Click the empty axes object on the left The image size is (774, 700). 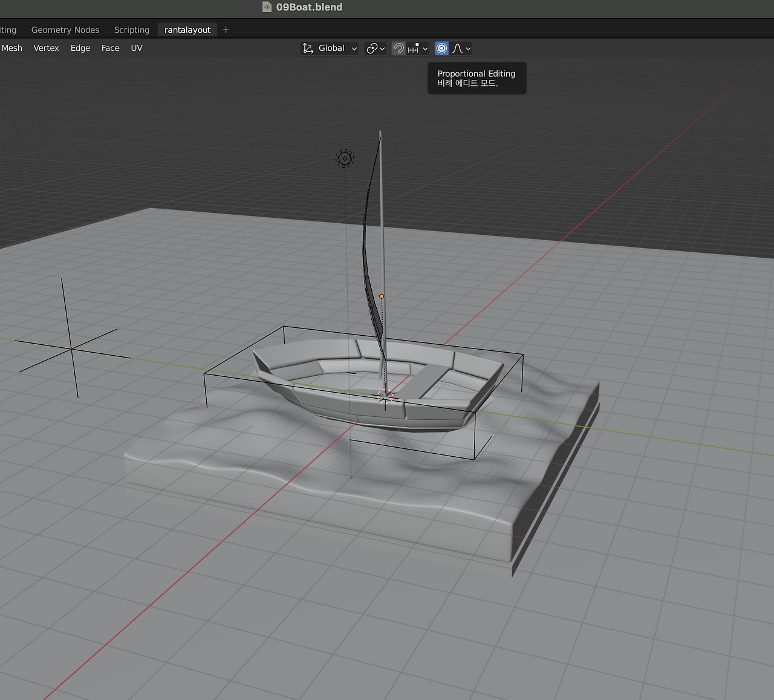pyautogui.click(x=71, y=348)
